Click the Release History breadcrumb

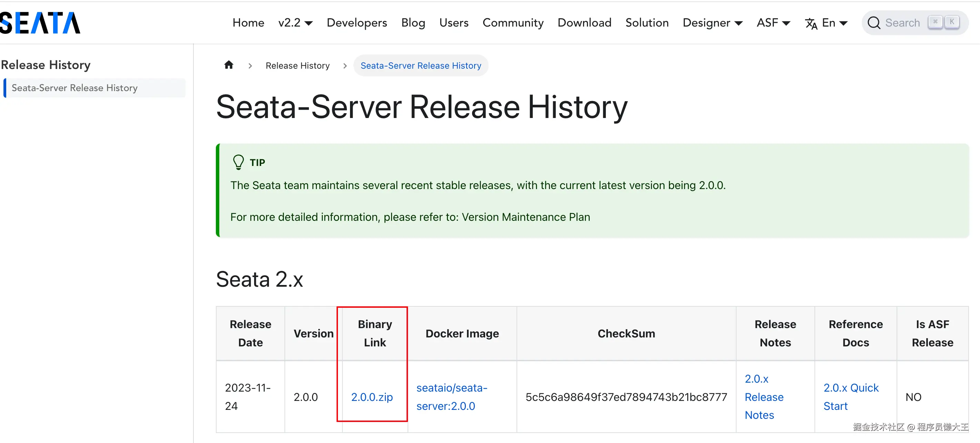click(298, 66)
